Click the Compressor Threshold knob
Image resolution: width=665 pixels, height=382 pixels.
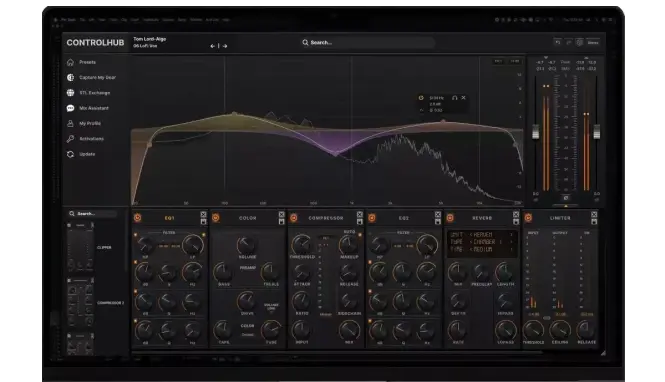[x=302, y=244]
